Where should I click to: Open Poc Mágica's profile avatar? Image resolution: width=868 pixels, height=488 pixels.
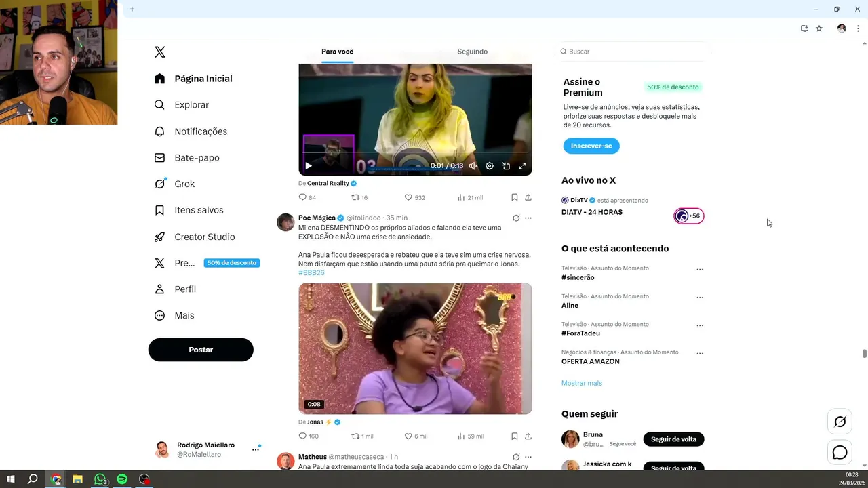[285, 222]
